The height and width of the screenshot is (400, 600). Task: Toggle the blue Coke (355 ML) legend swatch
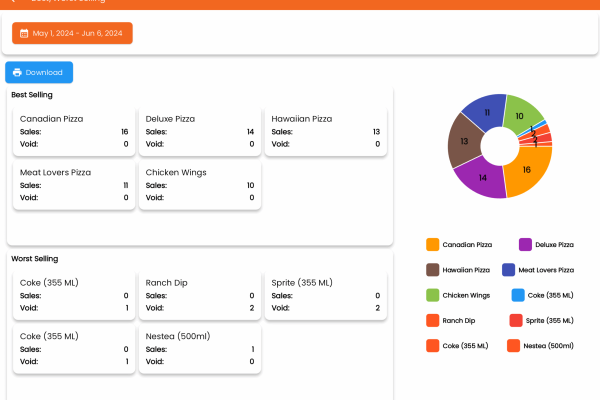point(517,295)
